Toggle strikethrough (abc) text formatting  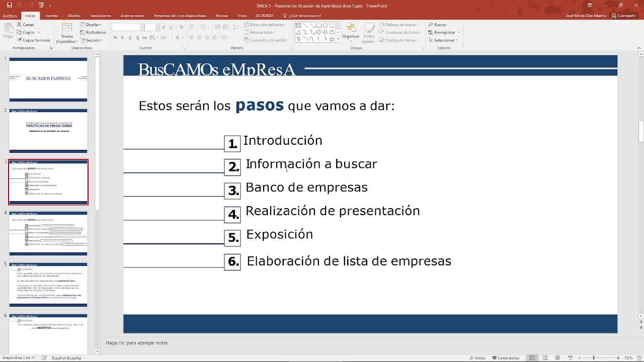pos(145,38)
